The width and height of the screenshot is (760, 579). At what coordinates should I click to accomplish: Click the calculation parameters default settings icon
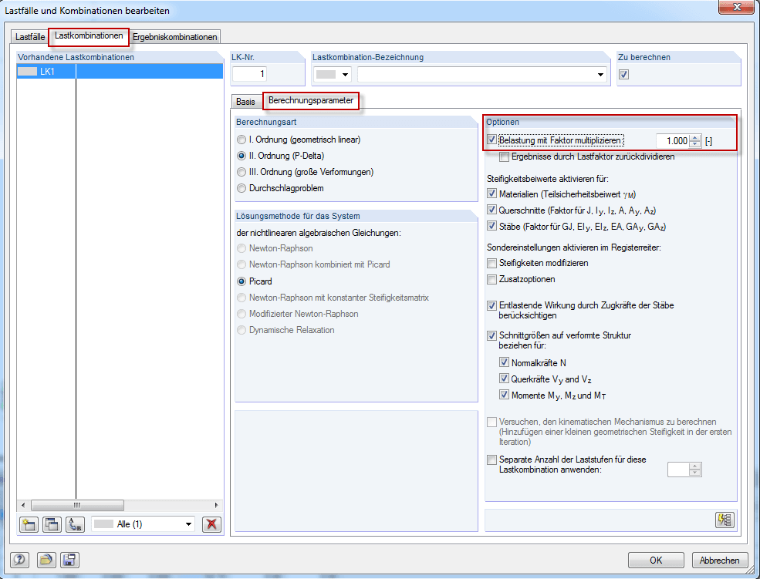(725, 520)
